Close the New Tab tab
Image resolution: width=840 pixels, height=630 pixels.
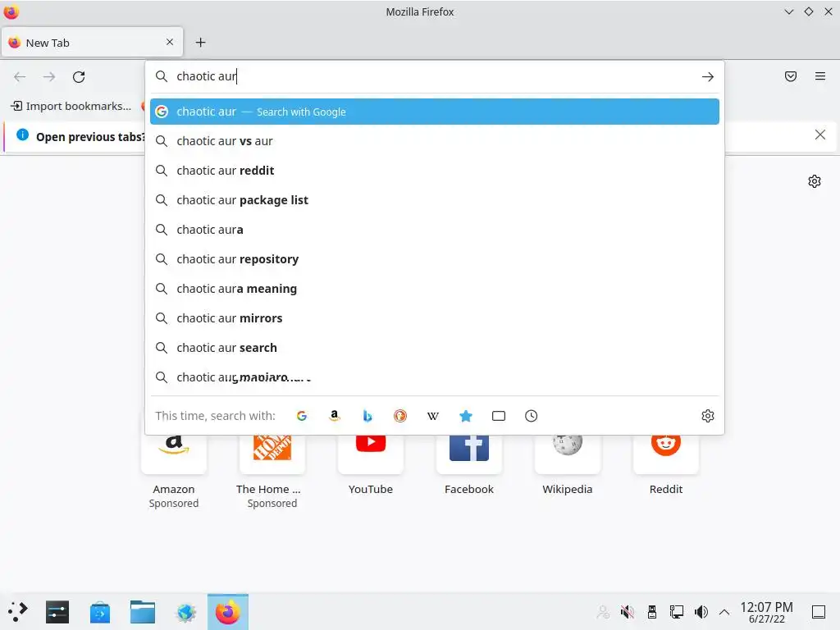click(170, 42)
